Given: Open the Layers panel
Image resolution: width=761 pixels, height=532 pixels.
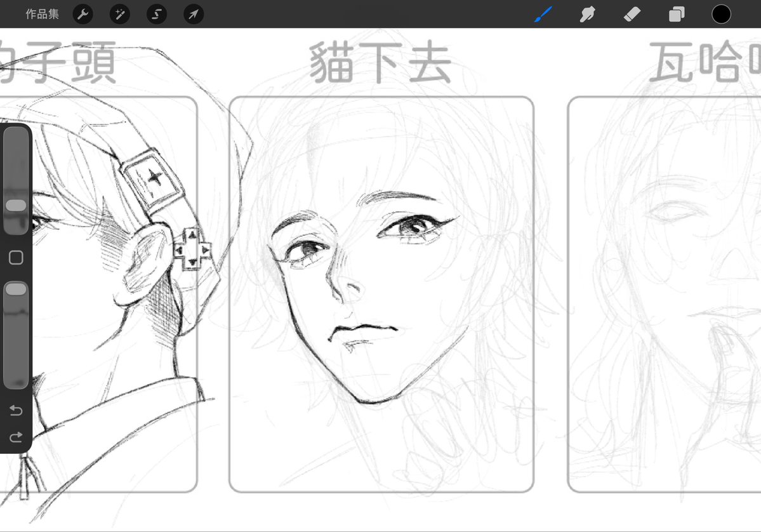Looking at the screenshot, I should tap(677, 14).
